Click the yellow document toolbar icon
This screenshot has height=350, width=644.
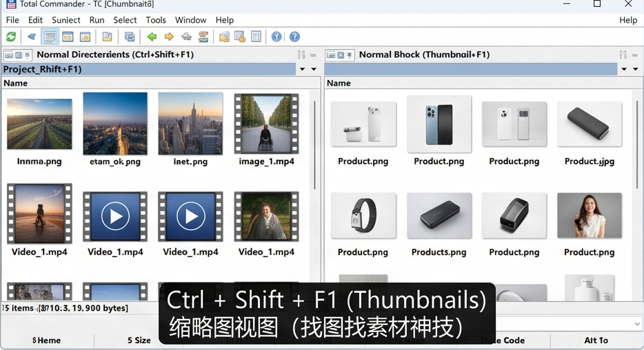(x=107, y=37)
